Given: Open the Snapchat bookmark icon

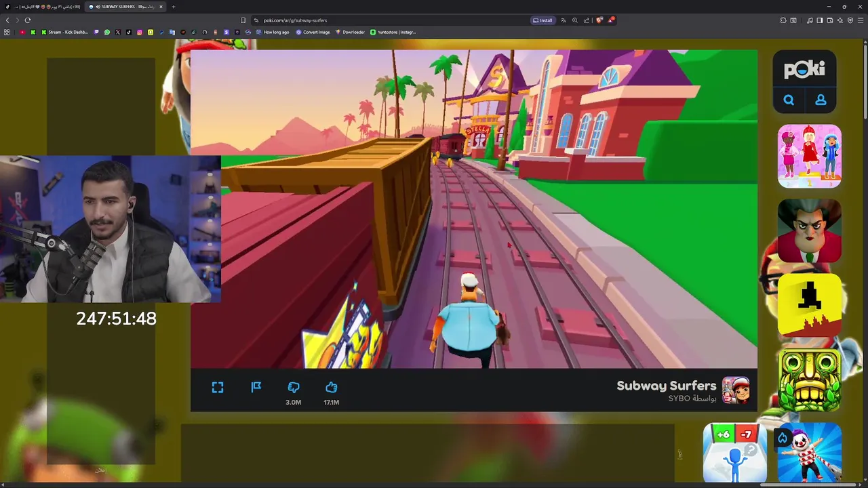Looking at the screenshot, I should click(x=151, y=32).
